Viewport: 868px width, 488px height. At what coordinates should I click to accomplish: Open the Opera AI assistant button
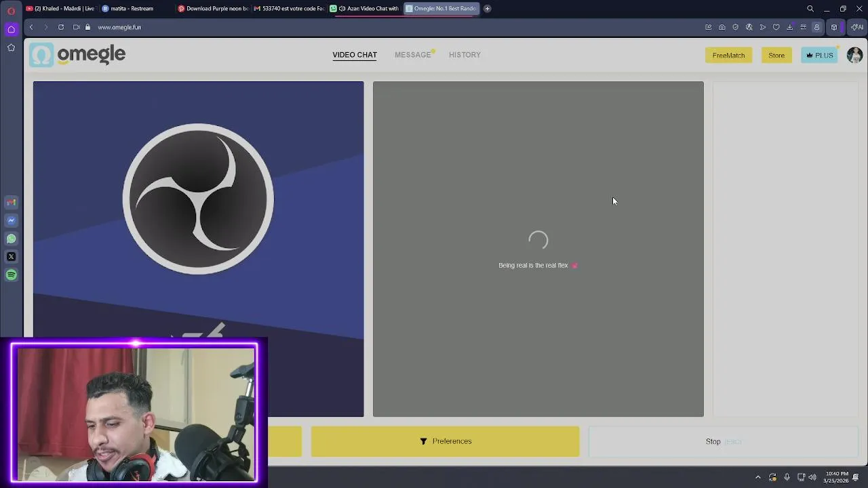pos(857,27)
